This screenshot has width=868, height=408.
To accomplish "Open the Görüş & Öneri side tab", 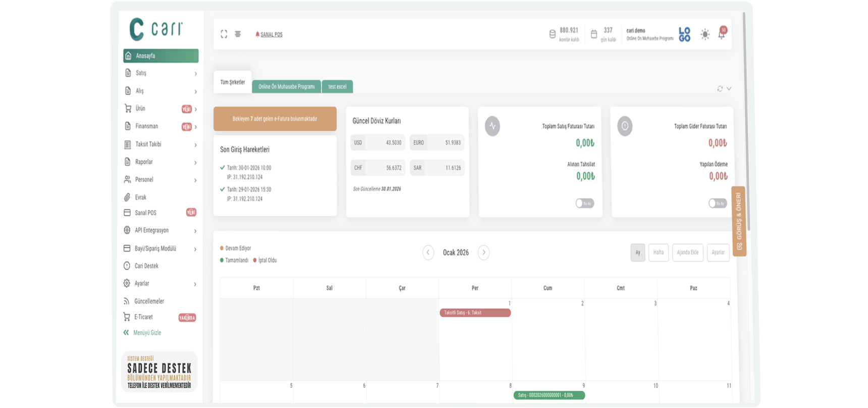I will pyautogui.click(x=739, y=221).
